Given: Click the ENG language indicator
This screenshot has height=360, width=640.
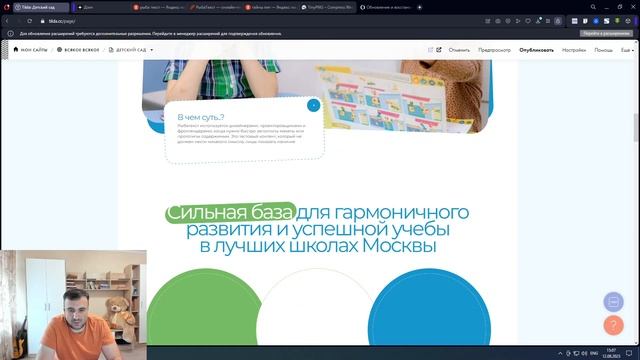Looking at the screenshot, I should pyautogui.click(x=594, y=353).
